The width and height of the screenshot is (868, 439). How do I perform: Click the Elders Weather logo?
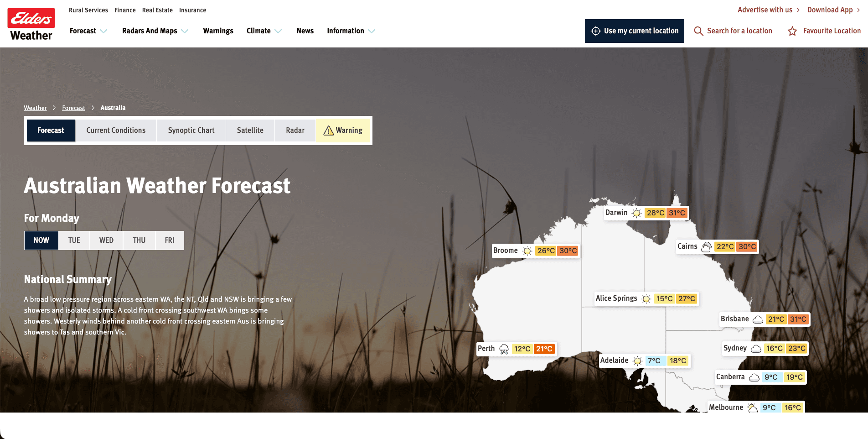pos(31,24)
